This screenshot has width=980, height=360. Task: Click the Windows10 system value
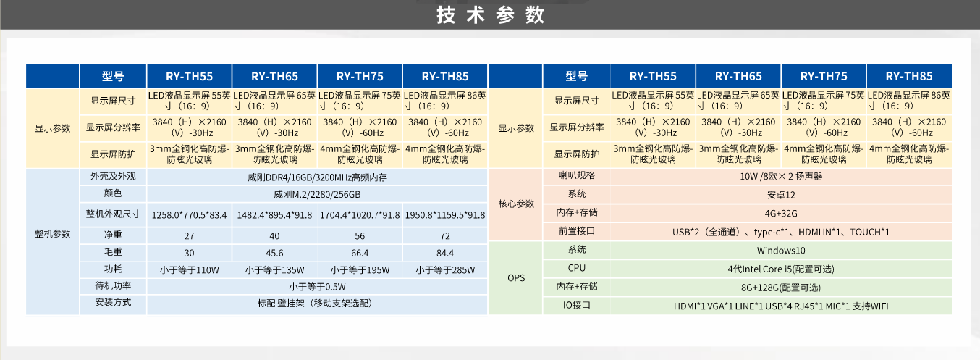780,251
